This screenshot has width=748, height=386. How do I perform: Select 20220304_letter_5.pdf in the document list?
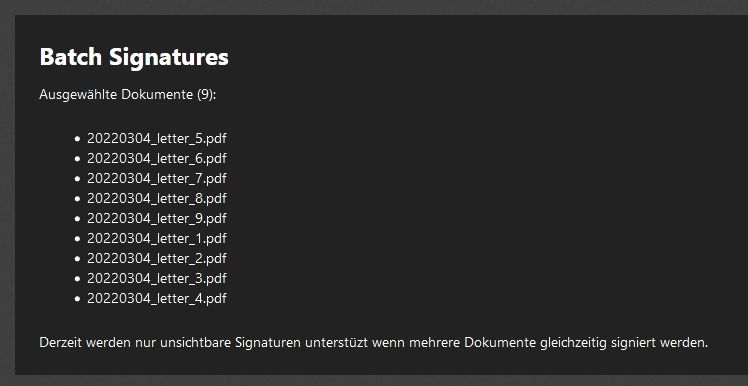(156, 139)
